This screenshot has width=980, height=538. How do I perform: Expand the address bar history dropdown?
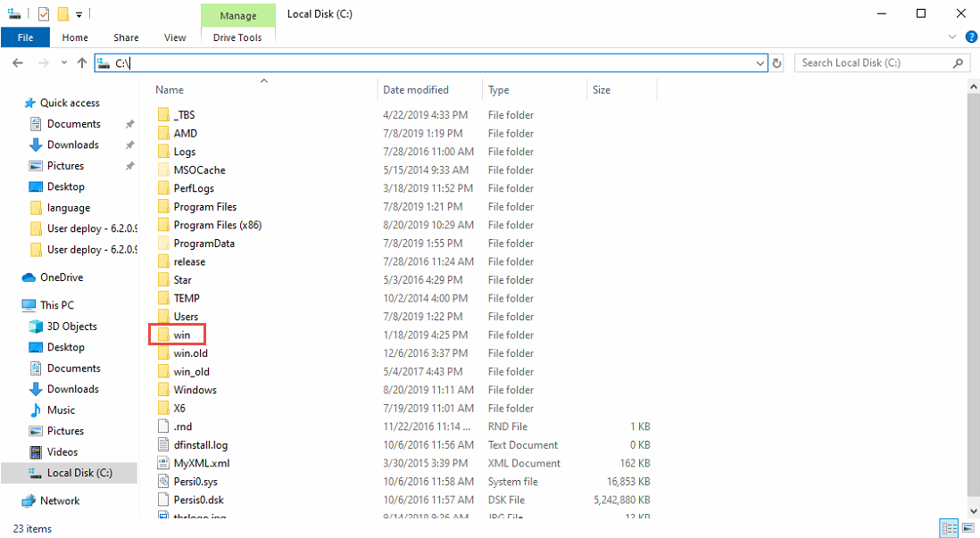(760, 63)
